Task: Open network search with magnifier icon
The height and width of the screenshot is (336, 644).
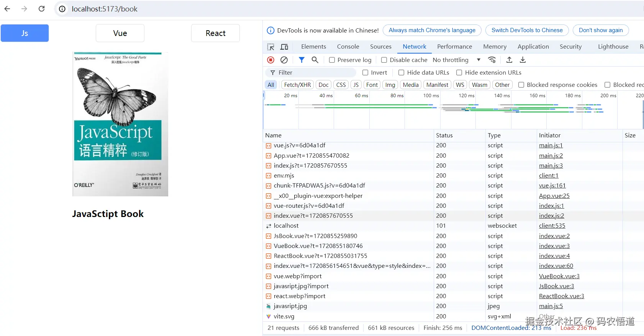Action: (315, 60)
